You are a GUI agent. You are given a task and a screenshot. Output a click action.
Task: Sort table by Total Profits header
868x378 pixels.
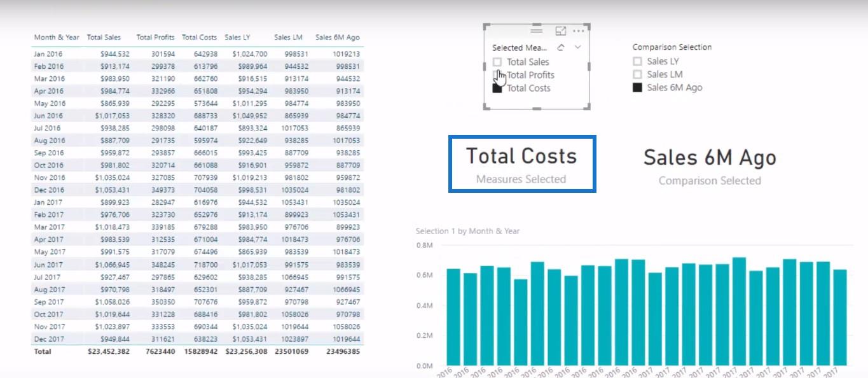155,38
